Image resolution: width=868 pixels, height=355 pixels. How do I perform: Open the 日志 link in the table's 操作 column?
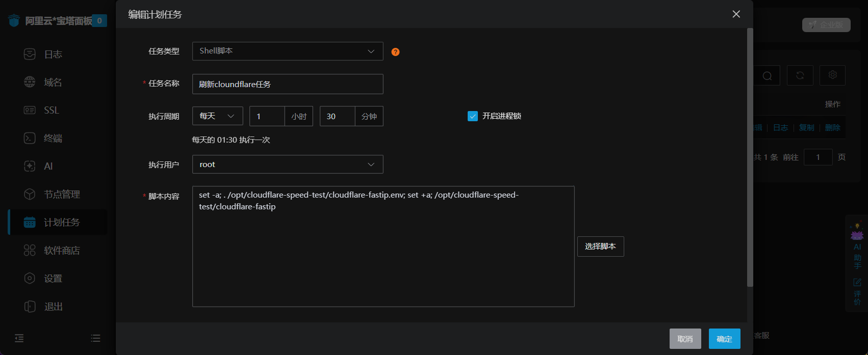(780, 128)
